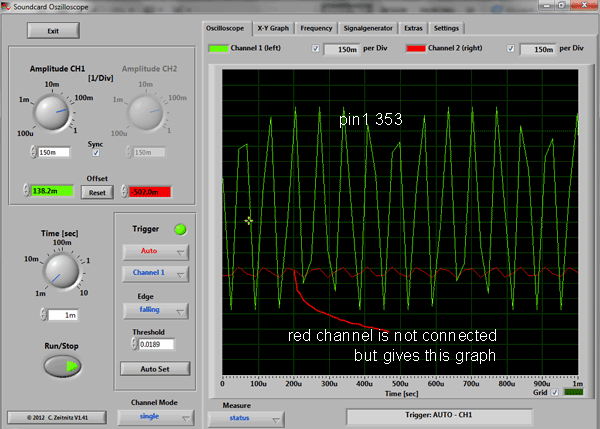Toggle Channel 2 (right) visibility checkbox
This screenshot has width=600, height=429.
(x=512, y=48)
